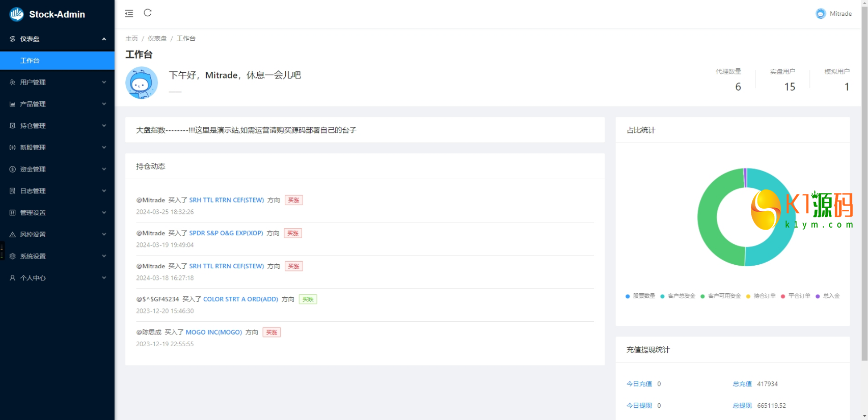The height and width of the screenshot is (420, 868).
Task: Toggle 股票数量 legend item in chart
Action: tap(640, 296)
